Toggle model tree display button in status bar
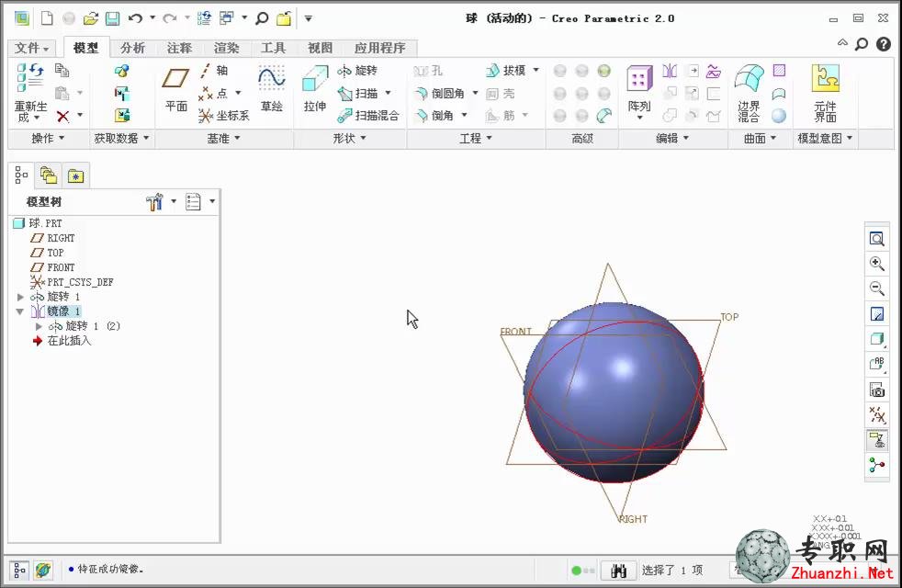The width and height of the screenshot is (902, 588). tap(18, 571)
